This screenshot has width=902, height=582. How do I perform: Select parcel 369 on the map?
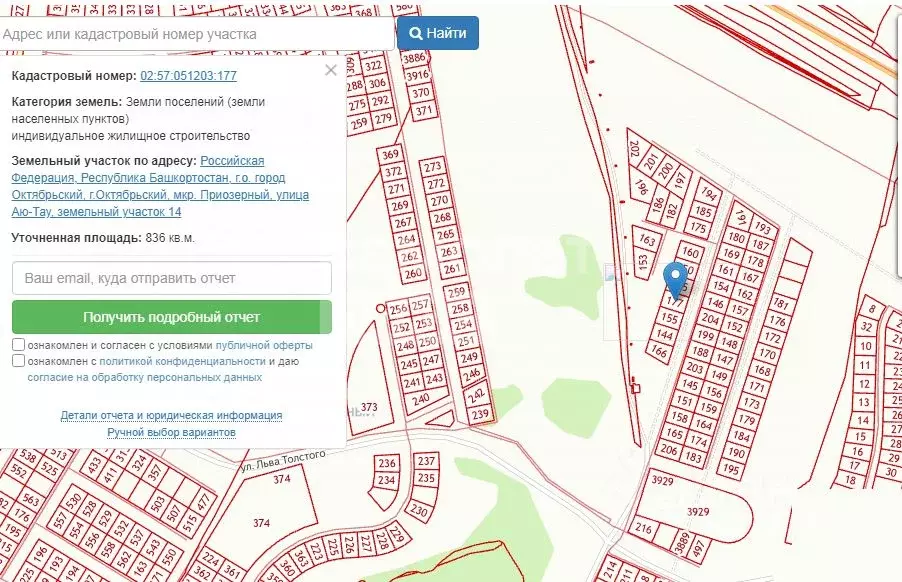click(x=391, y=154)
